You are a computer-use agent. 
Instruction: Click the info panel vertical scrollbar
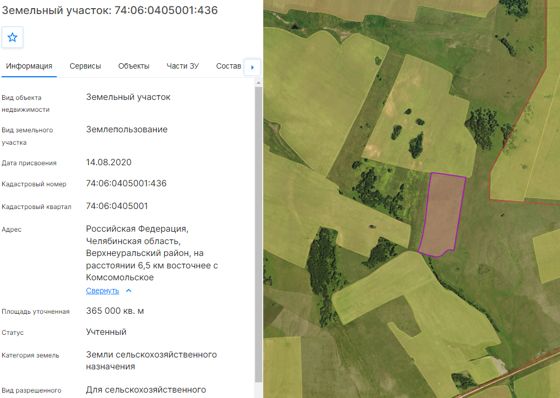coord(259,234)
